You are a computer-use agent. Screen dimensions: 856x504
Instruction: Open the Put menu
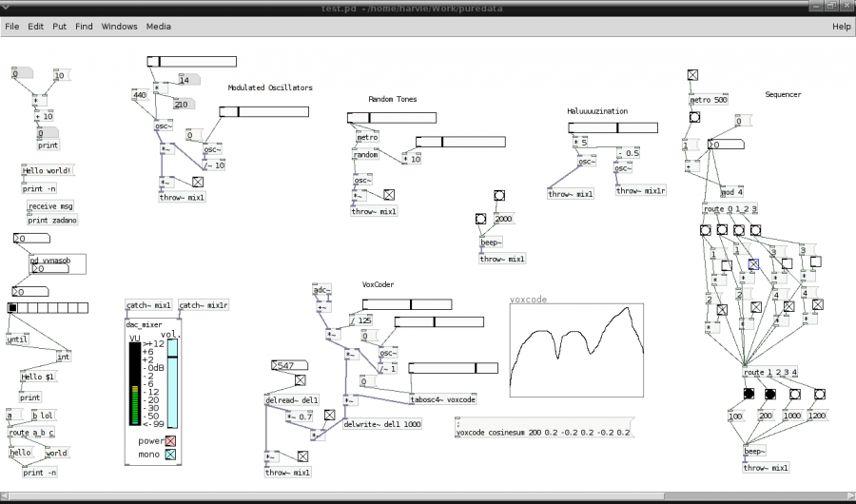(x=60, y=27)
